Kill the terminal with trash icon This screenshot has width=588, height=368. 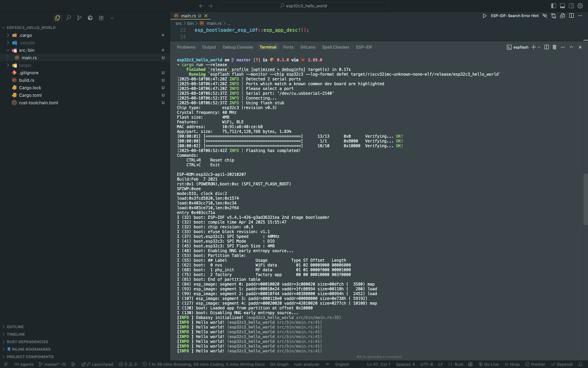(x=554, y=47)
